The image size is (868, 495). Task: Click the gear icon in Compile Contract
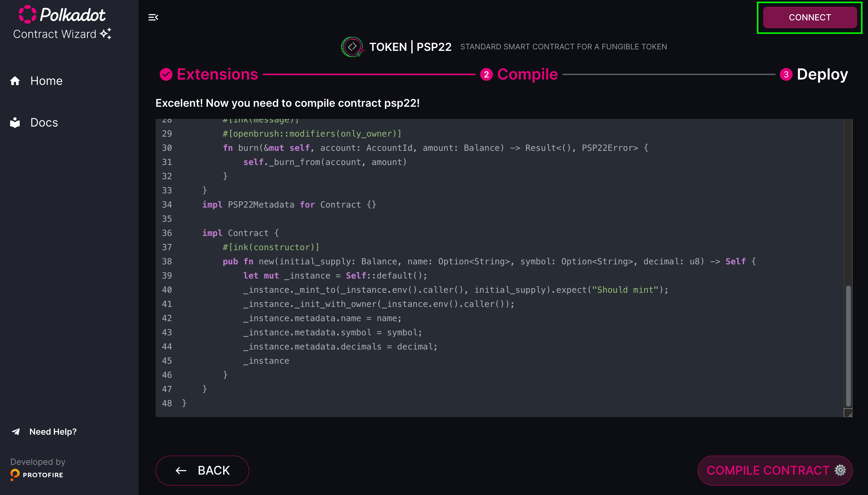840,470
